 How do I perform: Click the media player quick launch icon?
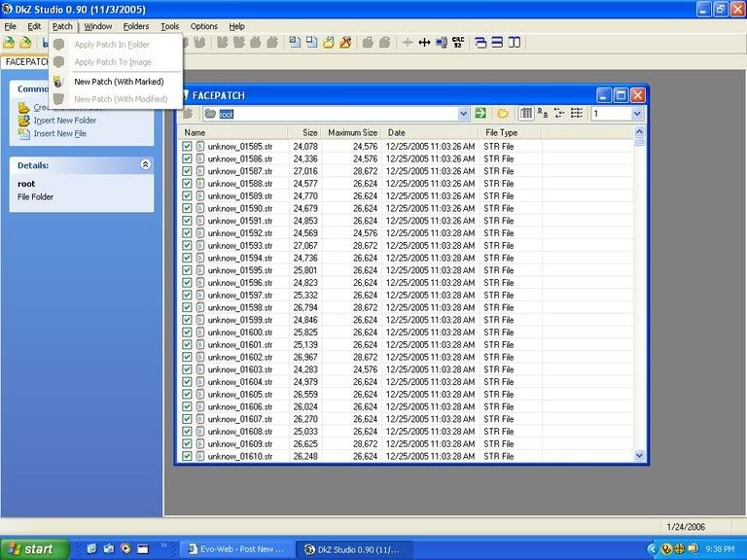125,549
